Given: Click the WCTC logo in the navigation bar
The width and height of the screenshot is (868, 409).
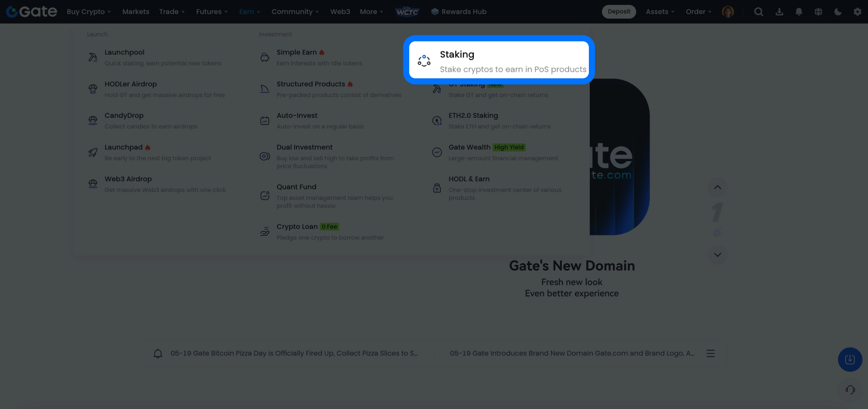Looking at the screenshot, I should (407, 11).
